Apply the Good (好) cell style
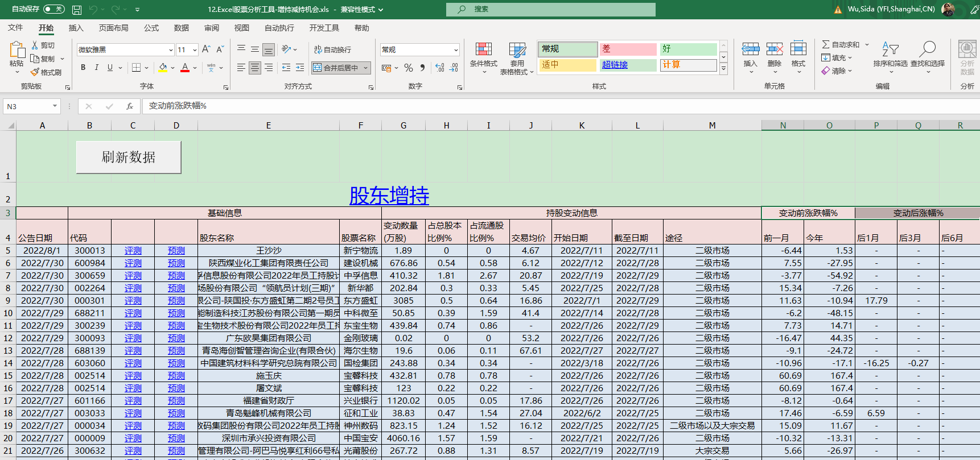 pyautogui.click(x=689, y=49)
